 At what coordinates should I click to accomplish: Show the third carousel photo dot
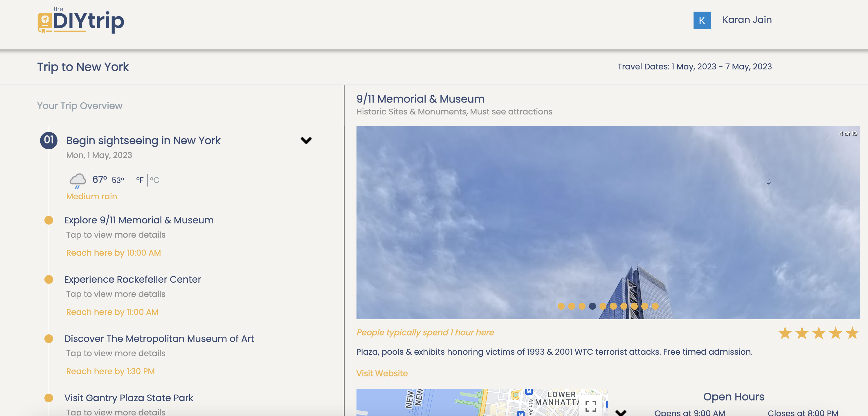coord(582,306)
